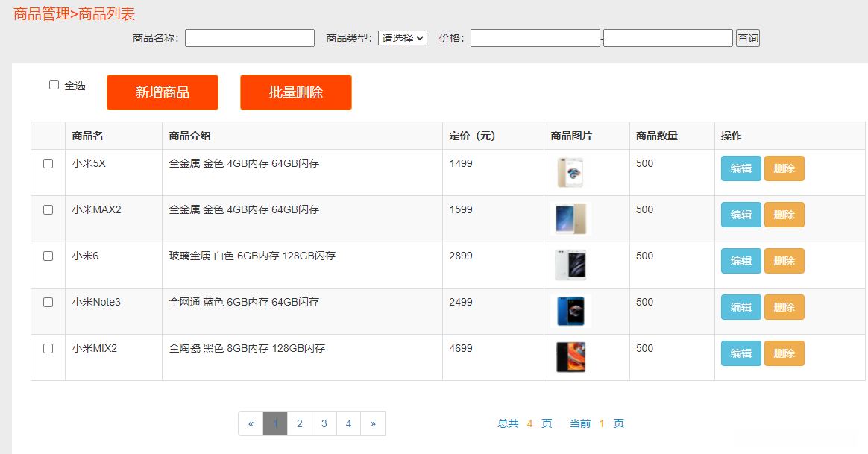Click the product name 小米Note3

(96, 303)
